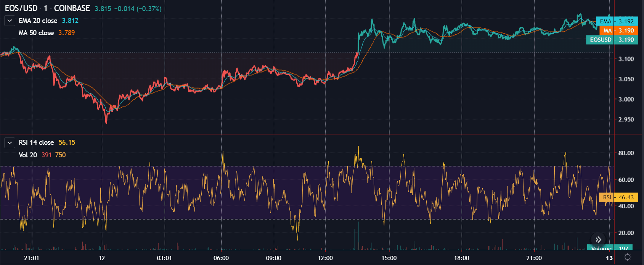Image resolution: width=644 pixels, height=265 pixels.
Task: Click the 21:01 time axis label
Action: [x=32, y=258]
